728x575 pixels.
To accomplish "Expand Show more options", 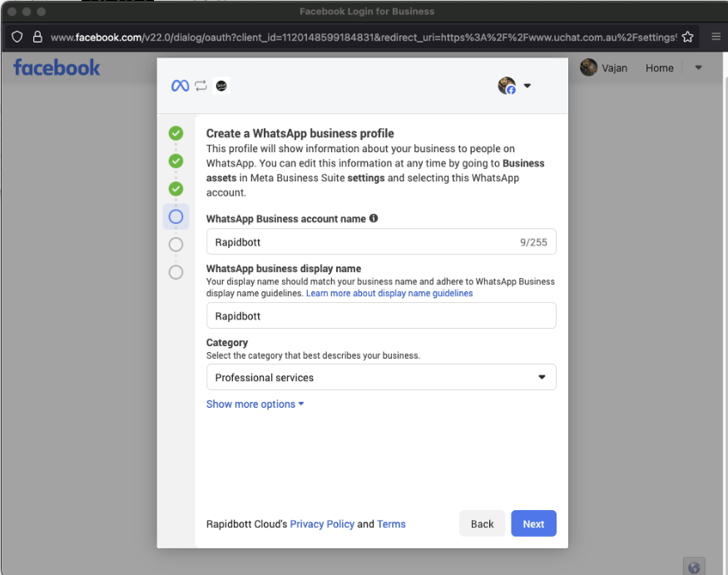I will (255, 404).
